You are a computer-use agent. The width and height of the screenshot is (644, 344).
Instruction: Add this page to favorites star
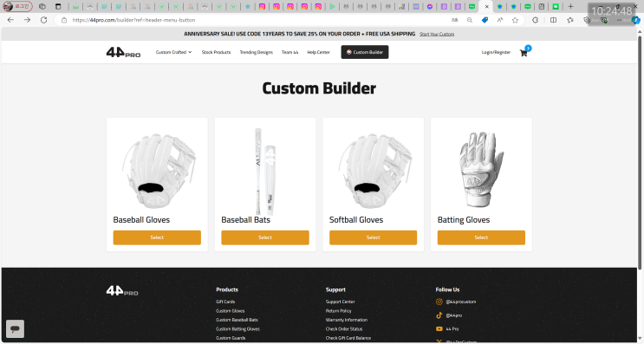click(x=515, y=20)
